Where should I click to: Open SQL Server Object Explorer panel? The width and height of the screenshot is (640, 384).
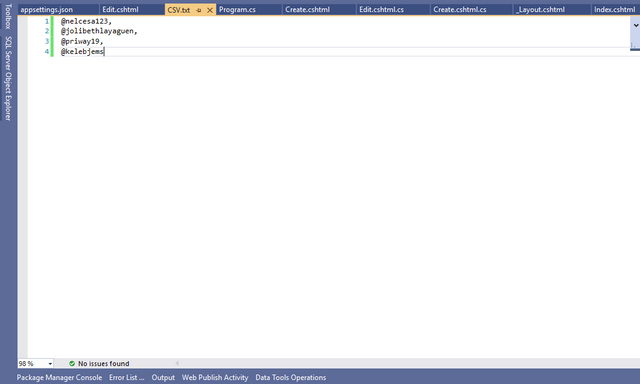(8, 78)
